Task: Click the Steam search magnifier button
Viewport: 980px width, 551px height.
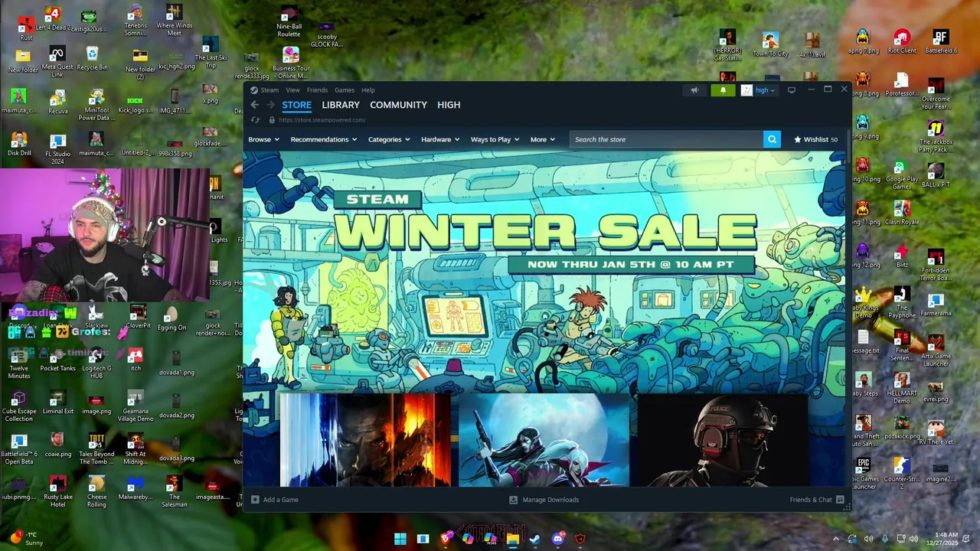Action: (x=772, y=139)
